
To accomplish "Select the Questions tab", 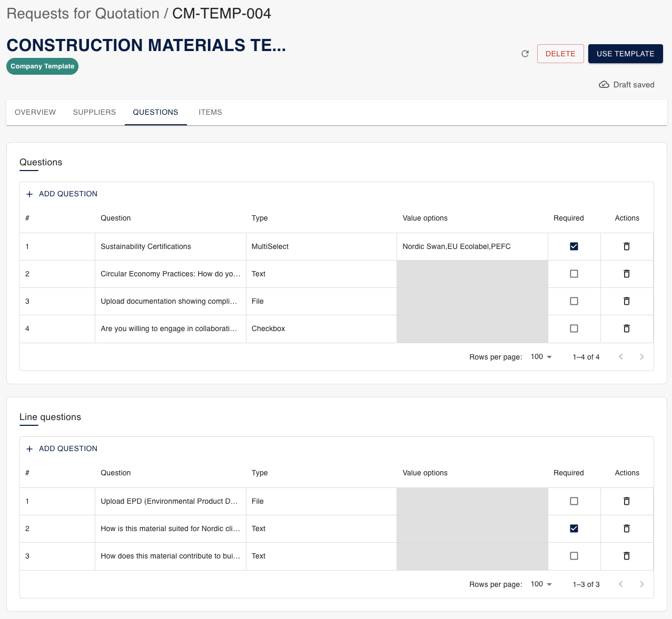I will pyautogui.click(x=155, y=112).
